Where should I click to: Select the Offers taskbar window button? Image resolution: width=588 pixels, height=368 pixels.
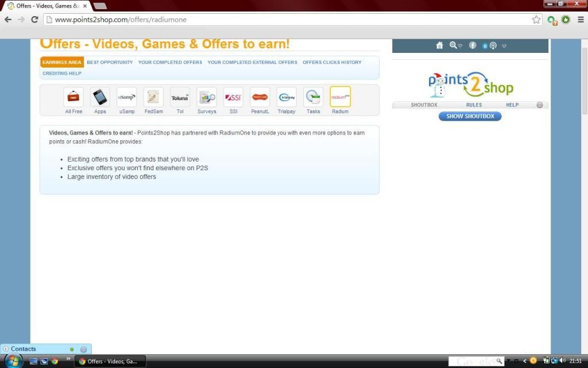tap(110, 361)
